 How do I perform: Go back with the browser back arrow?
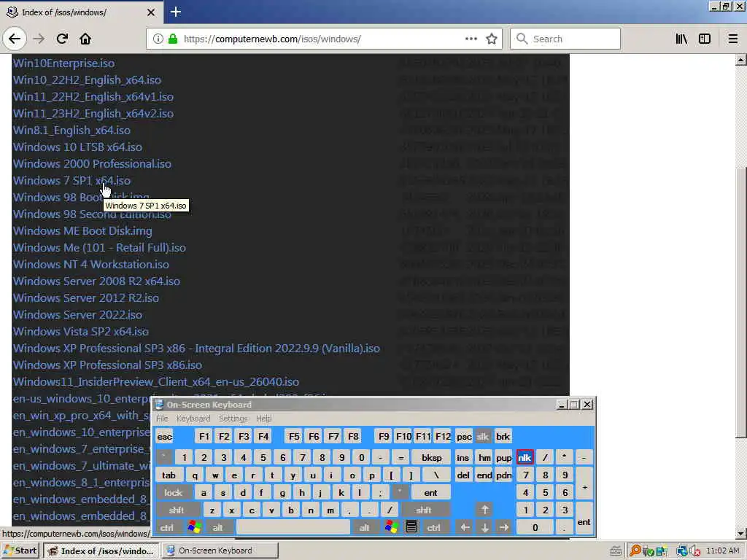pos(15,39)
